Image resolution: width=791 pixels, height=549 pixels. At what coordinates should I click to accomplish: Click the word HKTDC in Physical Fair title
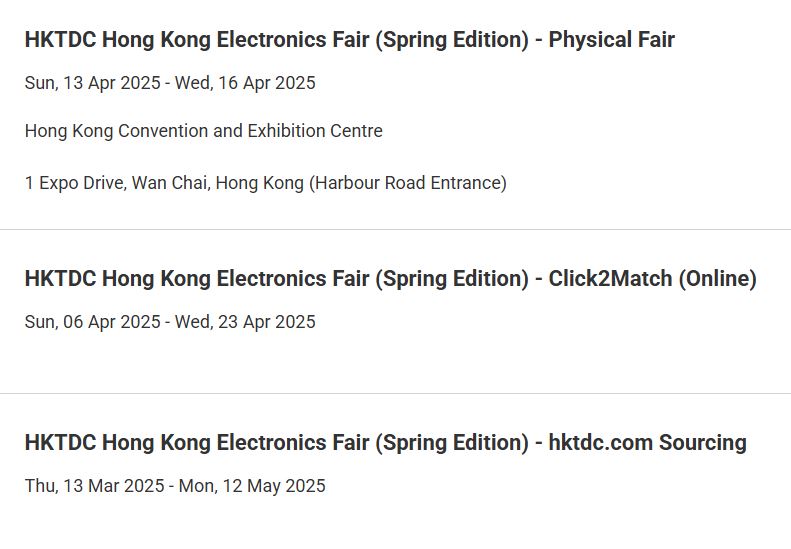point(61,40)
